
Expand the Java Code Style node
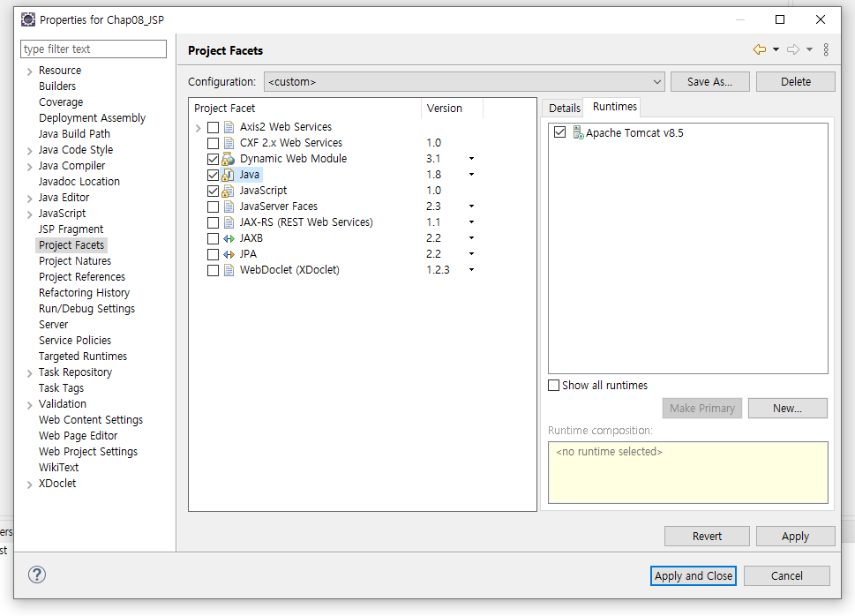coord(29,151)
